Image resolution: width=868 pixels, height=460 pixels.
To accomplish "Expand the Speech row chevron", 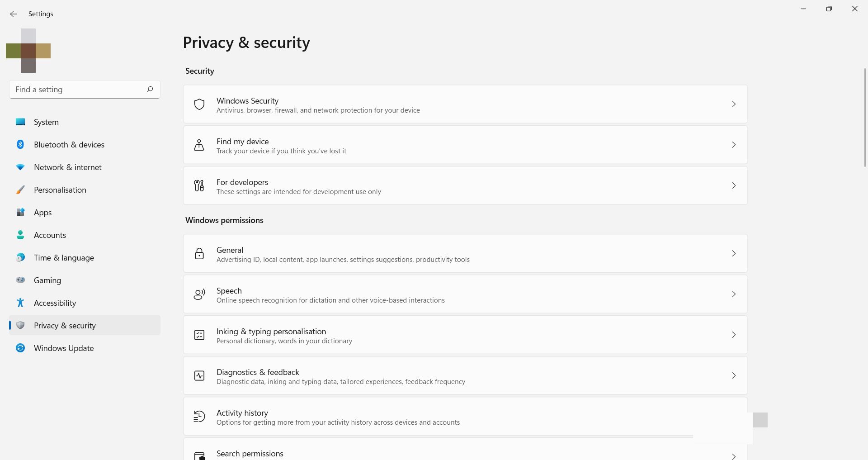I will tap(734, 294).
